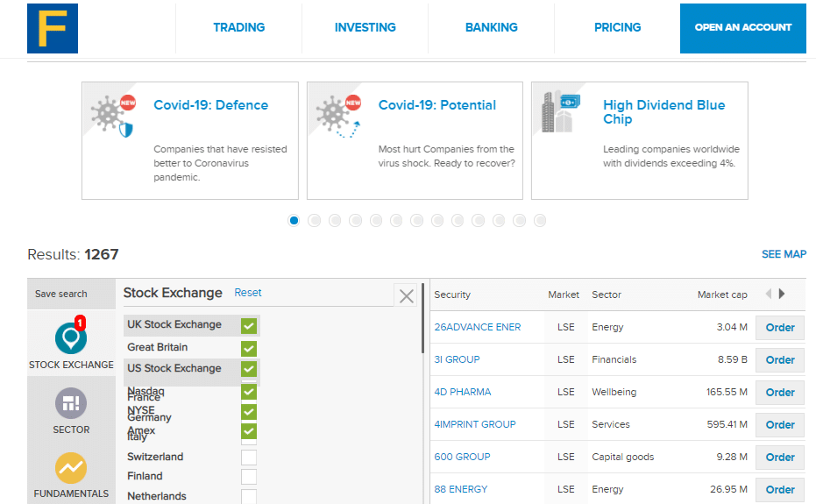This screenshot has width=816, height=504.
Task: Uncheck US Stock Exchange checkbox
Action: point(249,369)
